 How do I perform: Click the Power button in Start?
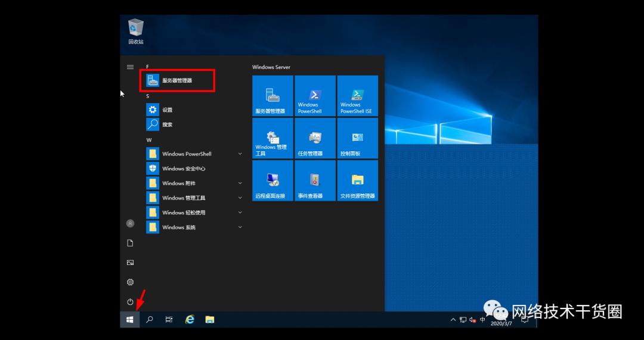[130, 302]
